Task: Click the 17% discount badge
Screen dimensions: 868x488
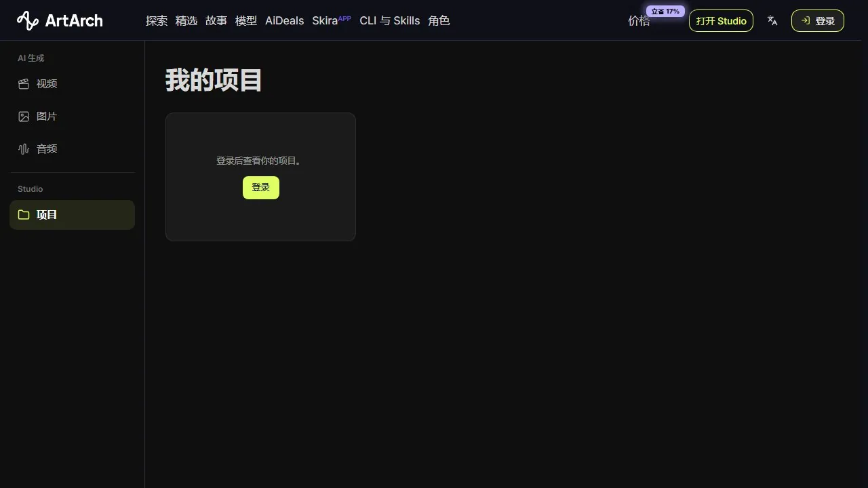Action: [x=665, y=12]
